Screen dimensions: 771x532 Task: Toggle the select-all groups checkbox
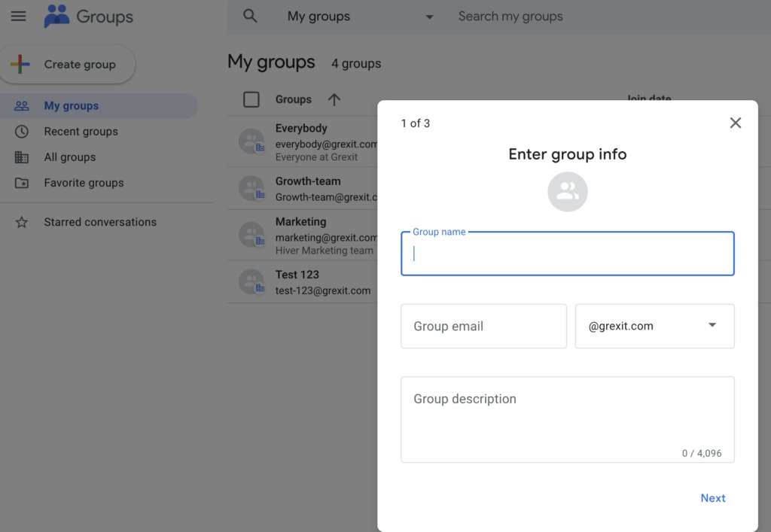click(x=252, y=99)
